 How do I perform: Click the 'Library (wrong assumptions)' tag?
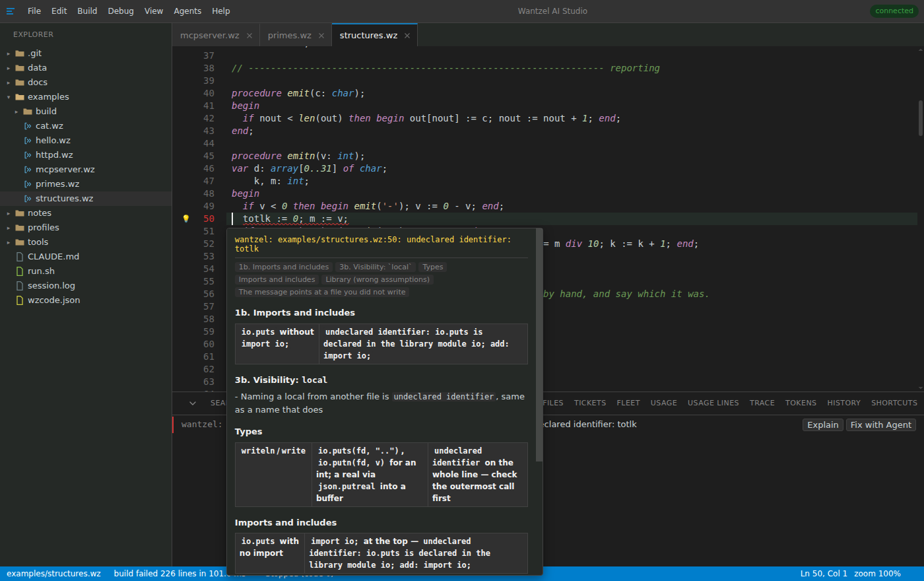[378, 280]
